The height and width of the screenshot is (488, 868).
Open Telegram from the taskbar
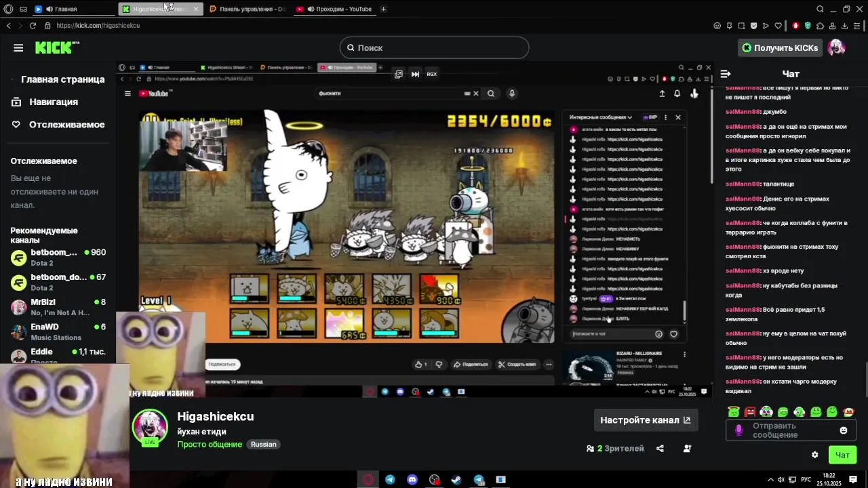point(390,480)
